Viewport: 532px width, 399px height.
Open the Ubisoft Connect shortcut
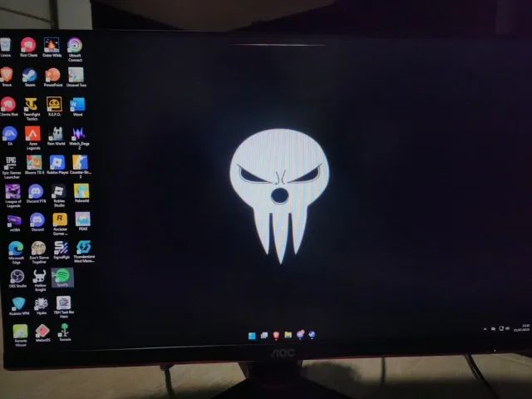pyautogui.click(x=75, y=50)
